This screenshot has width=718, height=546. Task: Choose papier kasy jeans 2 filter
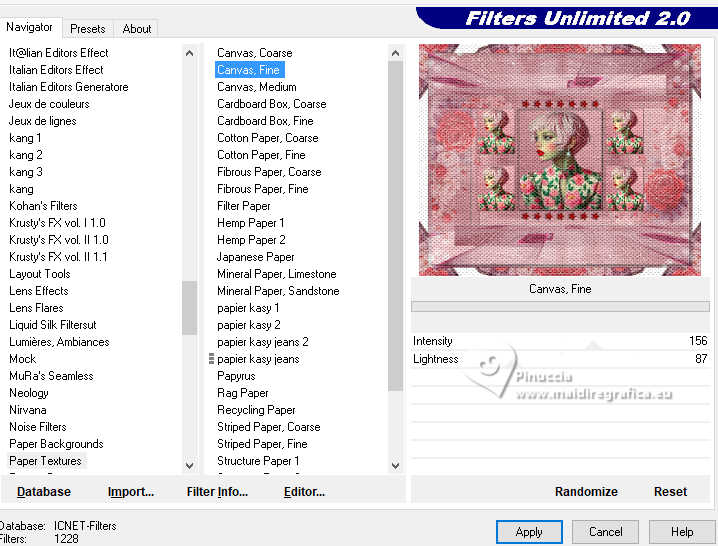pos(263,342)
